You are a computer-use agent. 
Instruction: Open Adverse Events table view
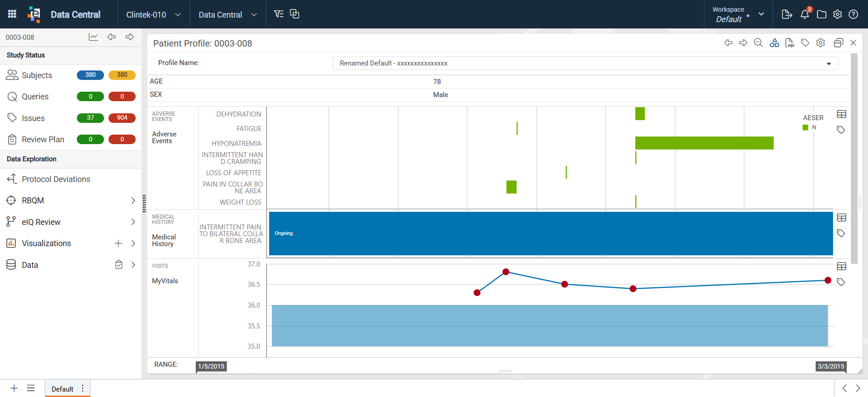tap(841, 114)
